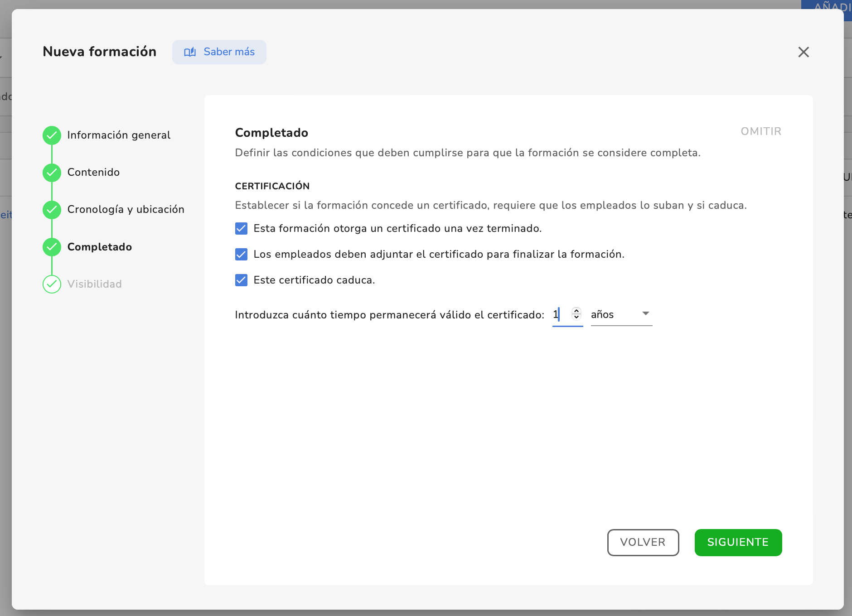The image size is (852, 616).
Task: Go to Contenido step
Action: click(x=93, y=172)
